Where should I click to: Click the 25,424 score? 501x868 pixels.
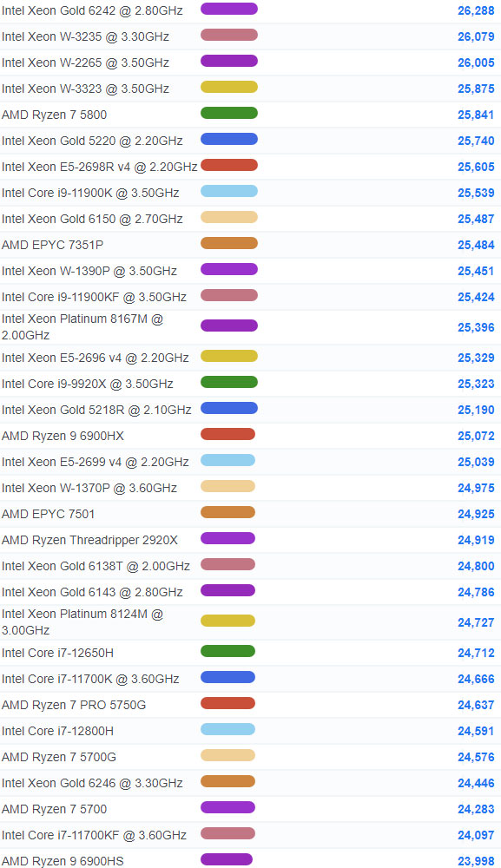476,297
